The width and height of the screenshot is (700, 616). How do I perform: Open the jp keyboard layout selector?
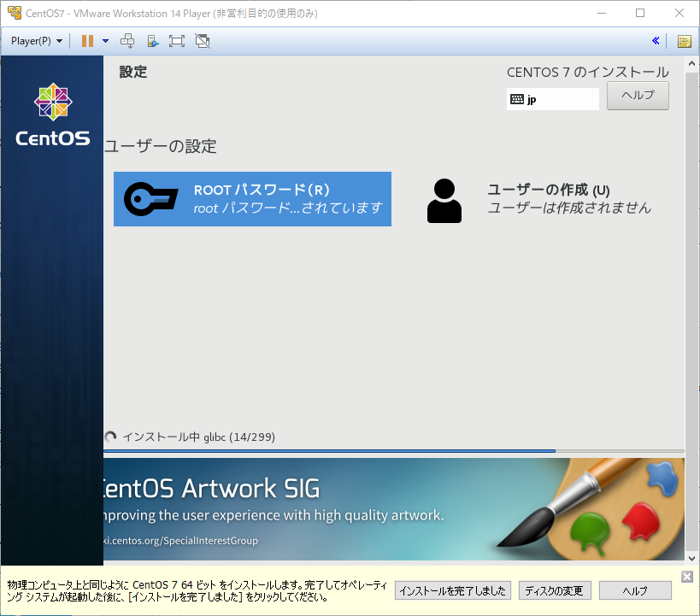[552, 99]
